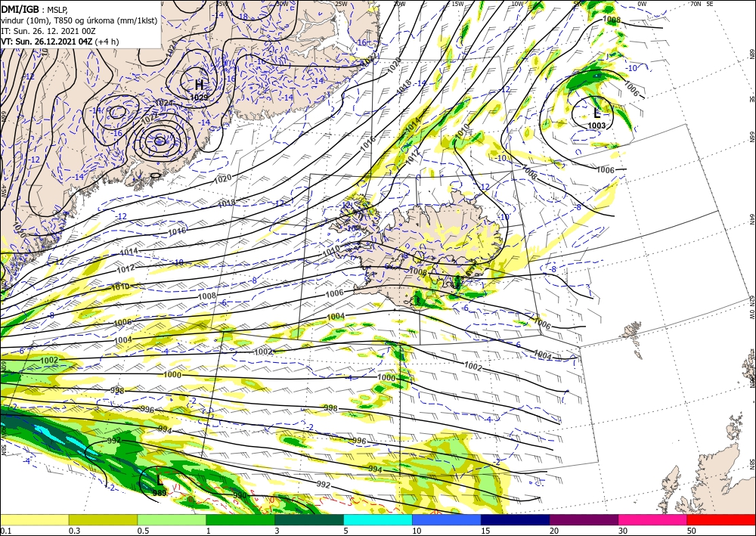Screen dimensions: 756x536
Task: Select the red 50+ mm legend swatch
Action: [x=721, y=519]
